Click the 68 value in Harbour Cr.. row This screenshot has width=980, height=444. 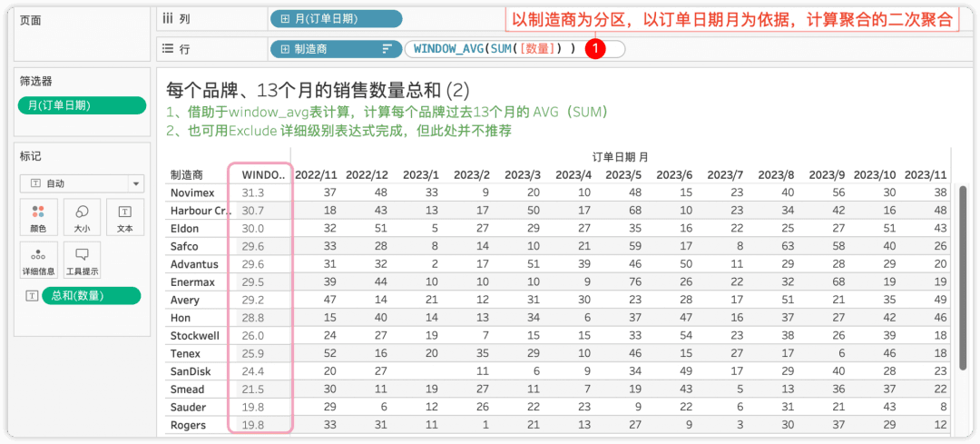[x=635, y=211]
